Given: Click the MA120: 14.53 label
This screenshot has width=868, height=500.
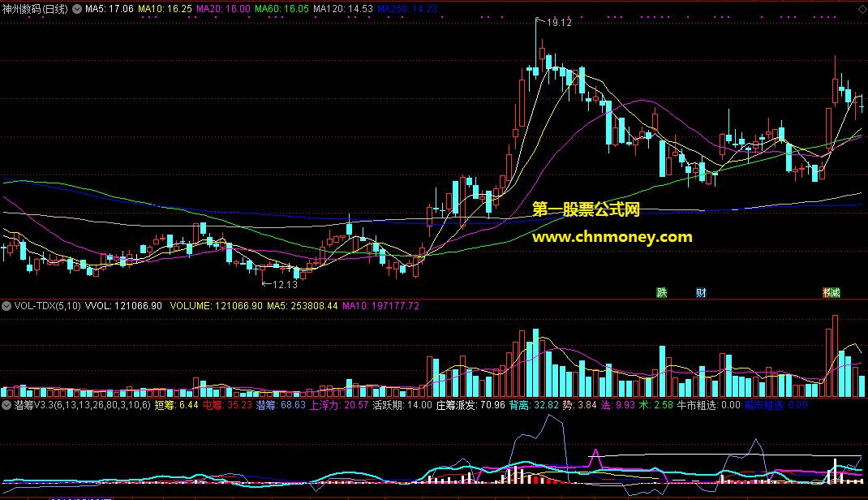Looking at the screenshot, I should (343, 9).
